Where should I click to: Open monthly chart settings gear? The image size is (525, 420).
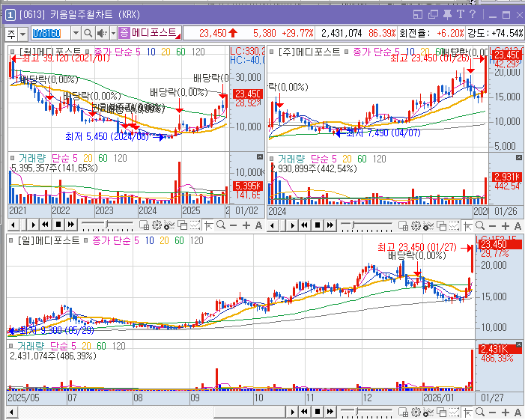[x=157, y=225]
